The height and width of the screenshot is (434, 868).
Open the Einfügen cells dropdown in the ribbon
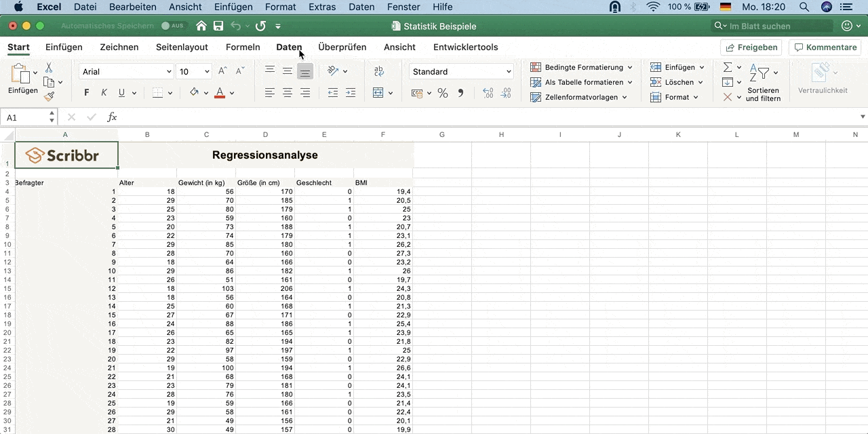(x=677, y=67)
